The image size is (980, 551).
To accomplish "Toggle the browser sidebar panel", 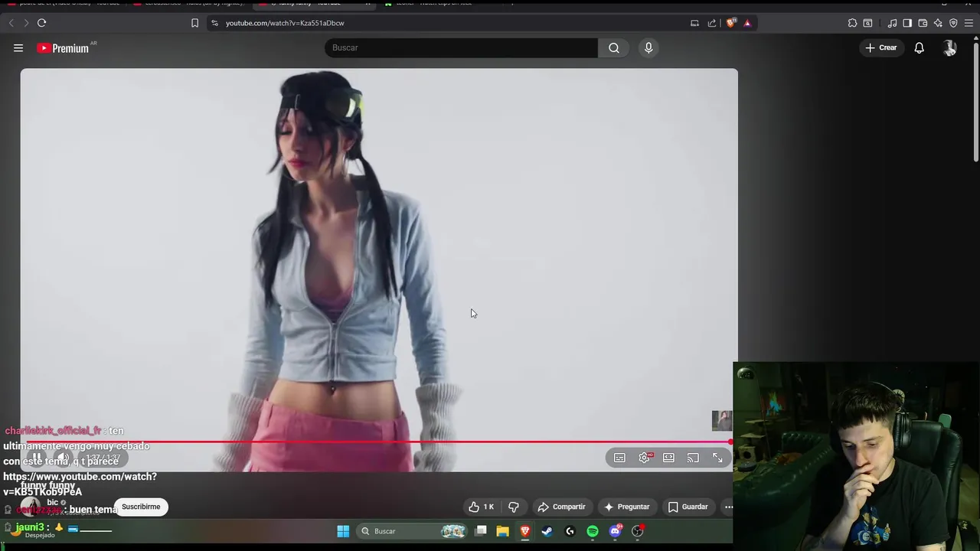I will click(907, 23).
